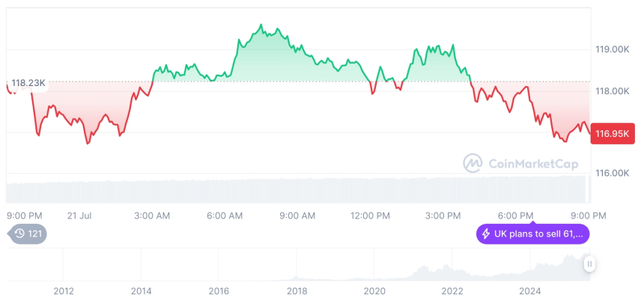
Task: Click the overview chart range slider handle
Action: (x=589, y=263)
